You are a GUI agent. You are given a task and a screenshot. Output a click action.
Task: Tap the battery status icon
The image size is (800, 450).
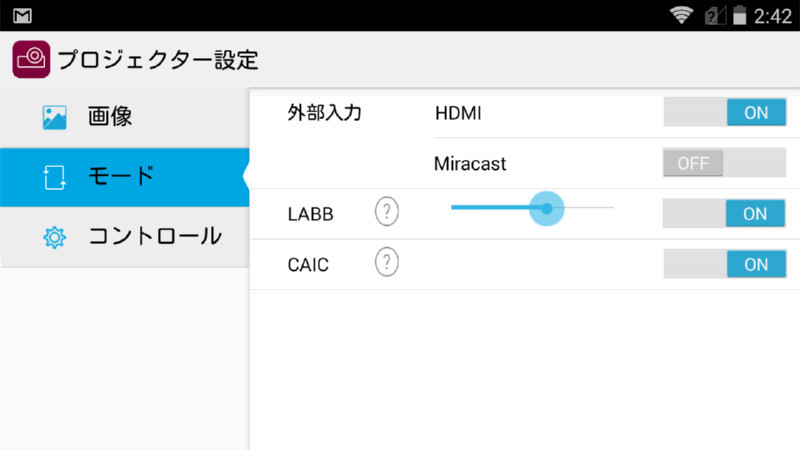[x=740, y=15]
